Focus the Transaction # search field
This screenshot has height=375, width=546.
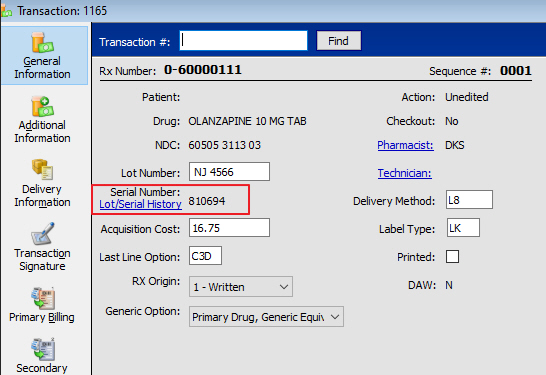click(x=243, y=41)
